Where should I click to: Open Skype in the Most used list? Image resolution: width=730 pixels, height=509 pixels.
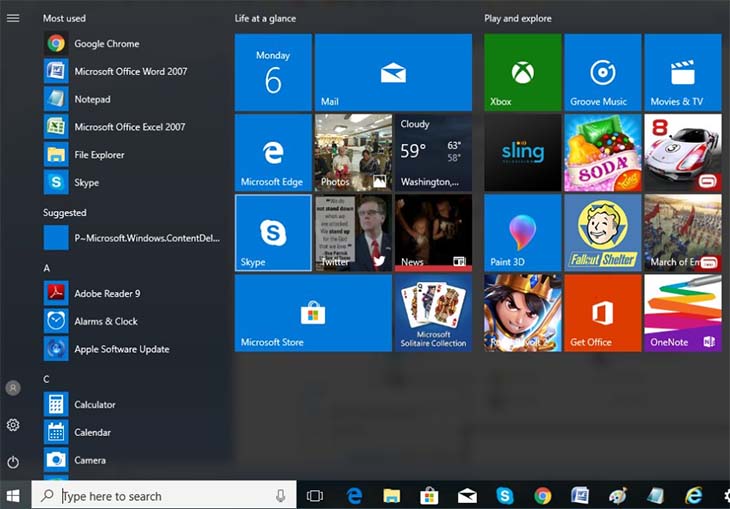(135, 182)
